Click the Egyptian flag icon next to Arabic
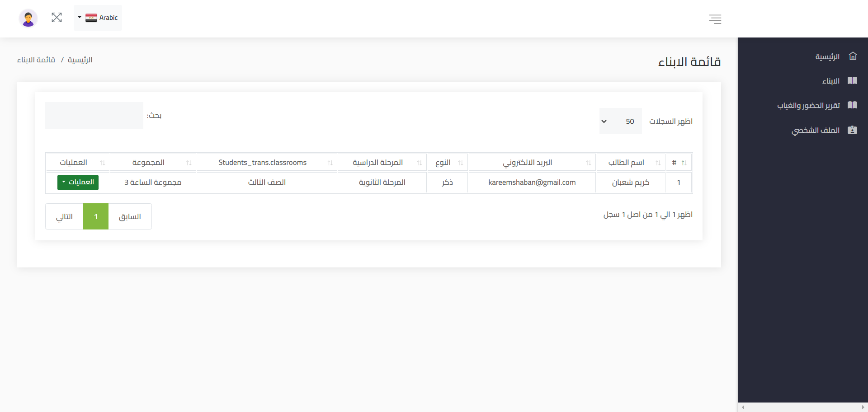Image resolution: width=868 pixels, height=412 pixels. tap(92, 18)
